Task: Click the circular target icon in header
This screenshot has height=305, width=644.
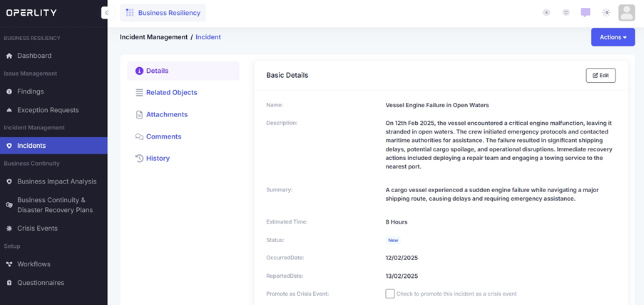Action: [546, 13]
